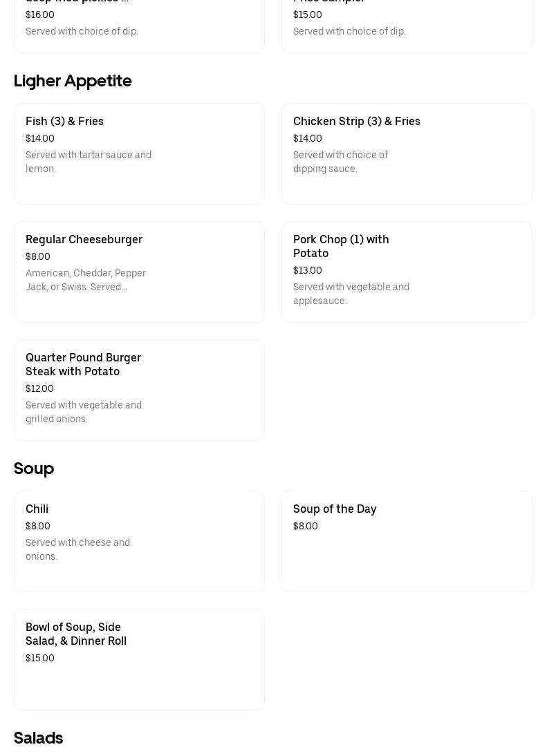Click the Soup section heading
Viewport: 556px width, 756px height.
point(34,469)
